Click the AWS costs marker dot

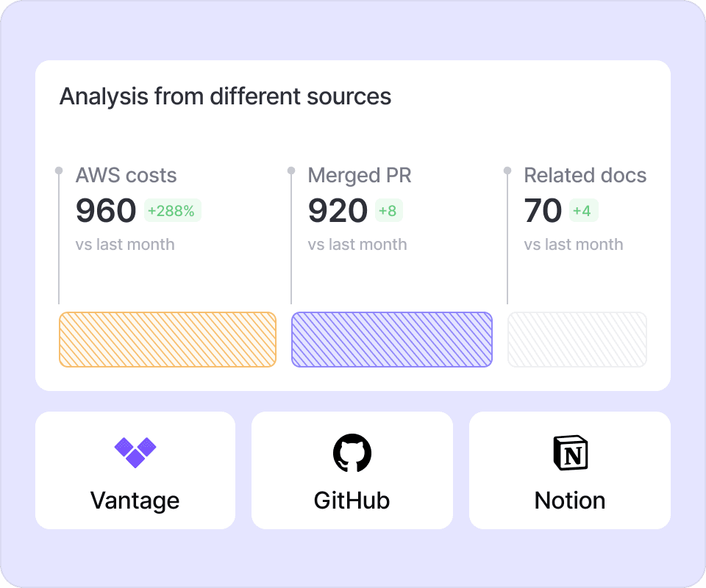coord(59,171)
